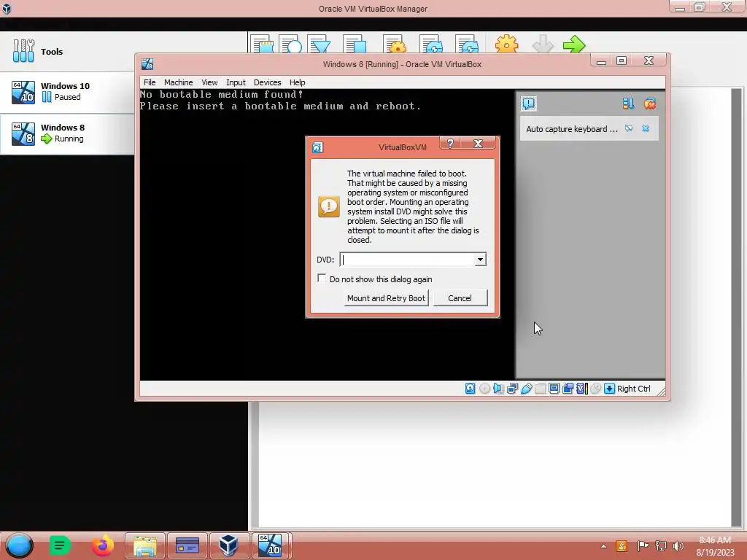The width and height of the screenshot is (747, 560).
Task: Click the volume icon in system tray
Action: [678, 546]
